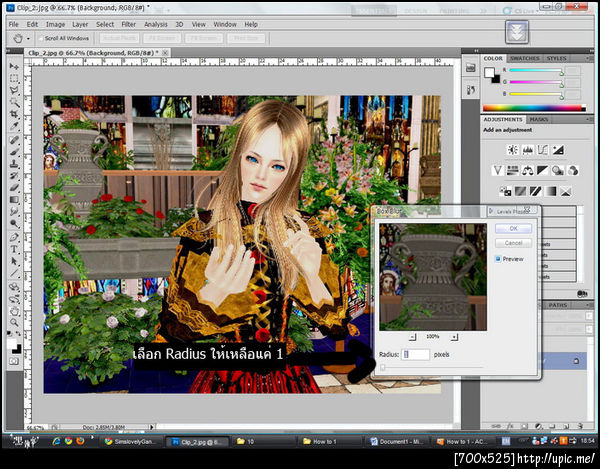Open the Color panel options menu
Image resolution: width=600 pixels, height=469 pixels.
[589, 58]
